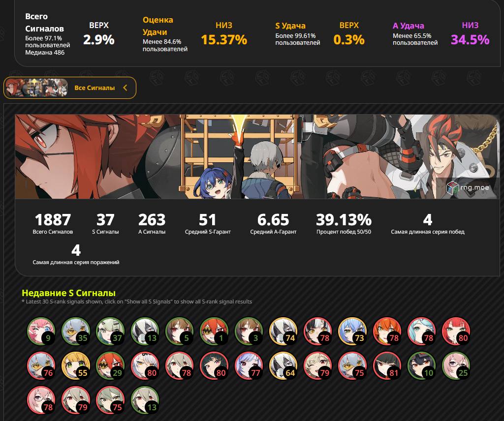Screen dimensions: 504x421
Task: Click the green-ringed icon with pity 10
Action: pyautogui.click(x=421, y=366)
